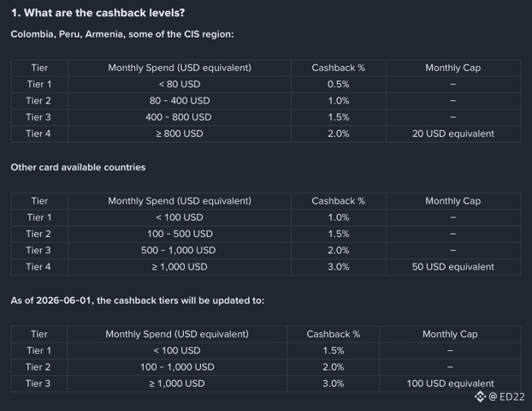532x411 pixels.
Task: Click the '100 USD equivalent' monthly cap cell
Action: 450,384
